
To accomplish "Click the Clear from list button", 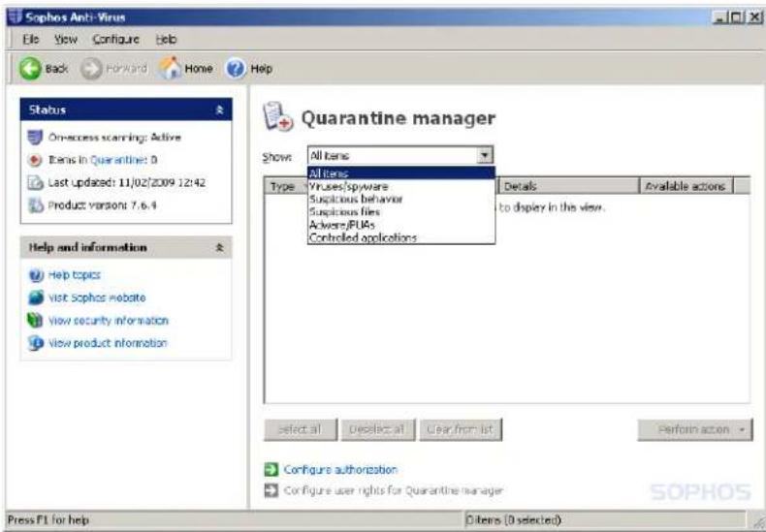I will click(x=461, y=429).
